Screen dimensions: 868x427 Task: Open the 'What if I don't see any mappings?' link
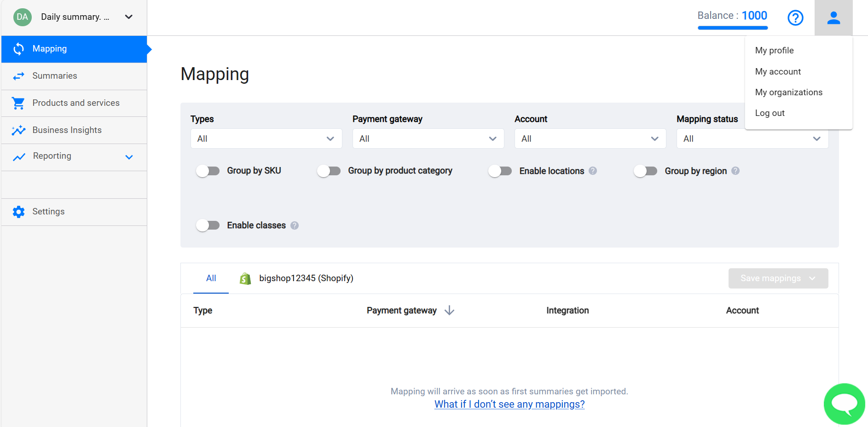(509, 404)
